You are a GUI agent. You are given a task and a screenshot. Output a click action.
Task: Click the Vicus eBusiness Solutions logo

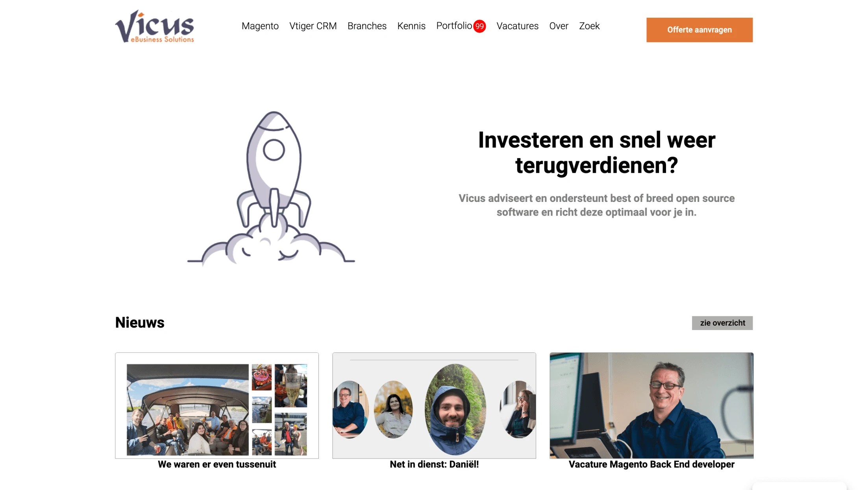(x=154, y=26)
